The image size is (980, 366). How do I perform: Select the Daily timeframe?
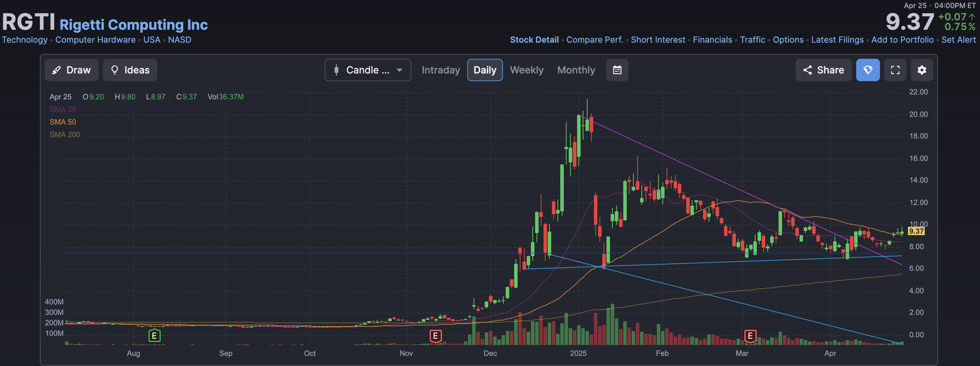point(485,70)
